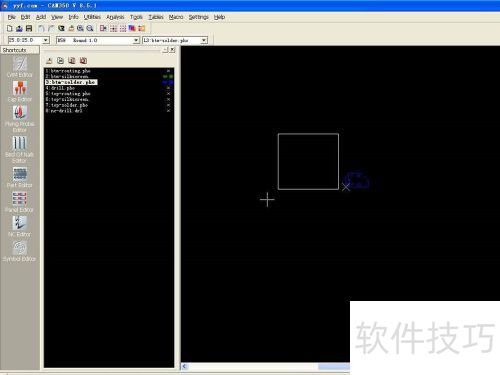
Task: Open the Bed Of Nails Editor shortcut
Action: [20, 149]
